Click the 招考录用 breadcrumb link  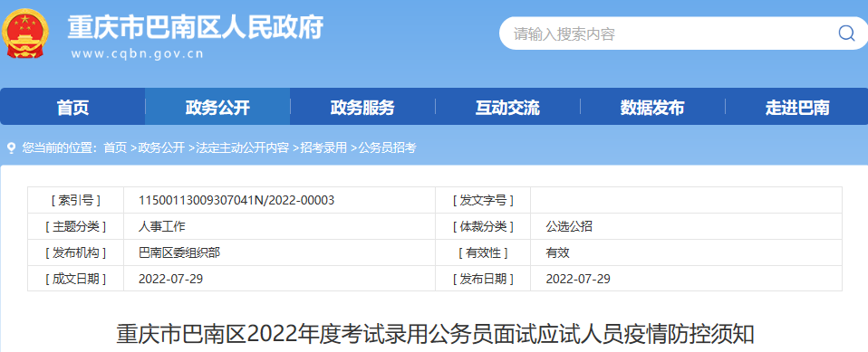click(323, 148)
